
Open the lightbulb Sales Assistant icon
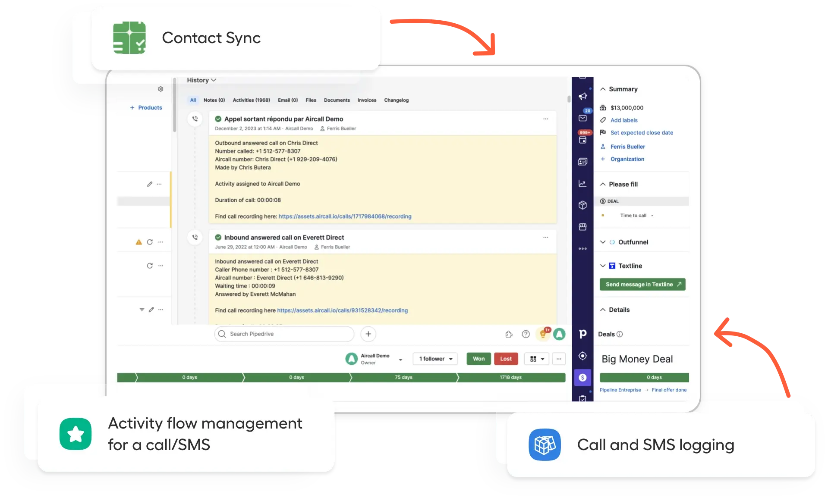coord(543,334)
